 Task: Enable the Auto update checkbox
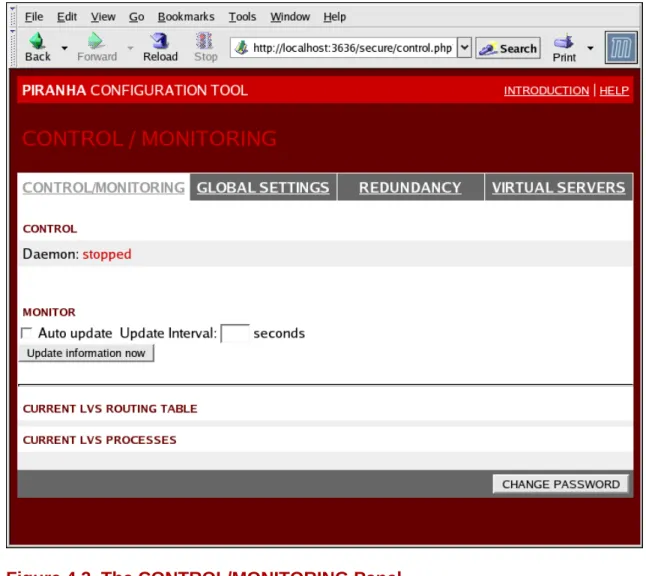(26, 333)
